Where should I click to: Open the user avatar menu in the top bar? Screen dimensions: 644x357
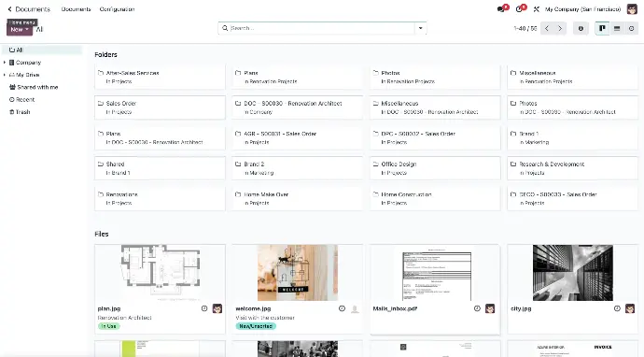632,9
